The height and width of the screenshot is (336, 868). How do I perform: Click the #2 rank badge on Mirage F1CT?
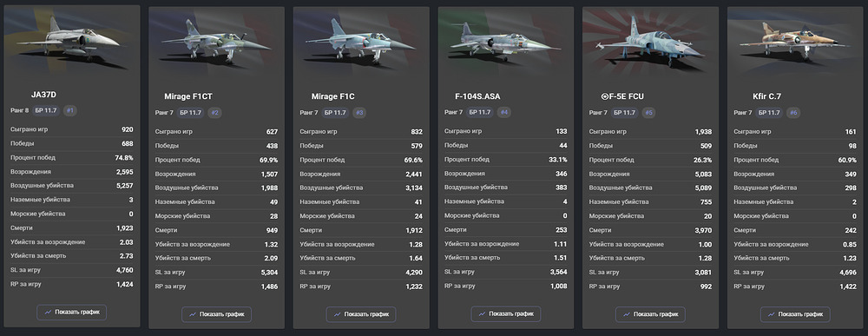click(x=214, y=113)
